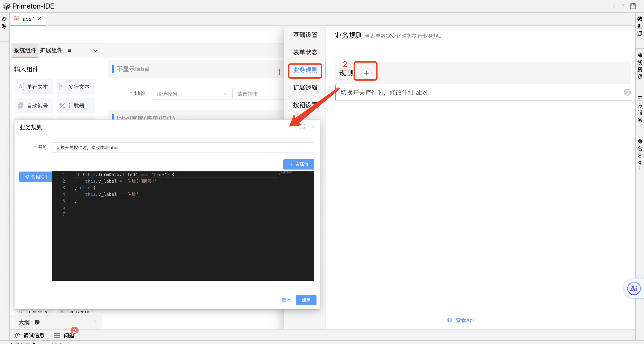
Task: Open the 请选择省 province dropdown
Action: click(191, 94)
